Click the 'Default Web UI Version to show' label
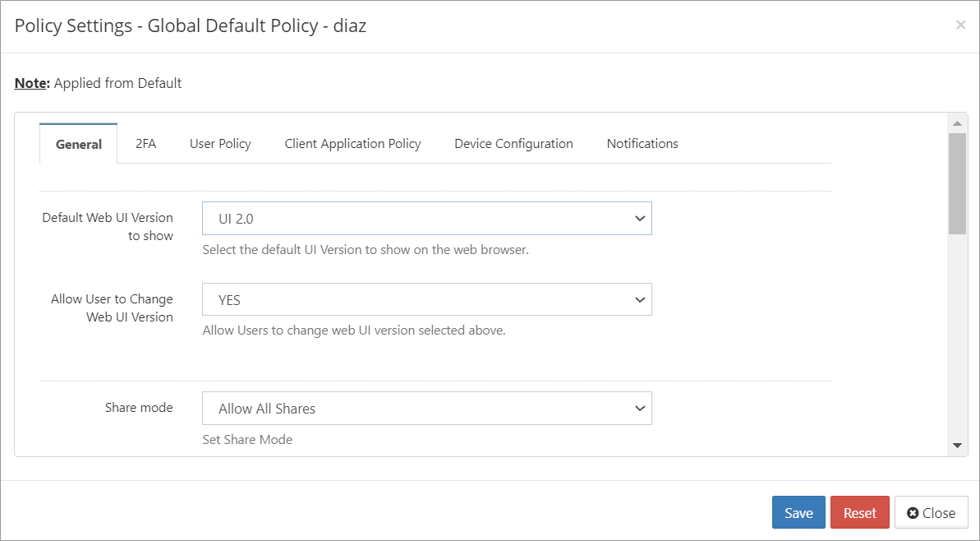The height and width of the screenshot is (541, 980). 108,226
